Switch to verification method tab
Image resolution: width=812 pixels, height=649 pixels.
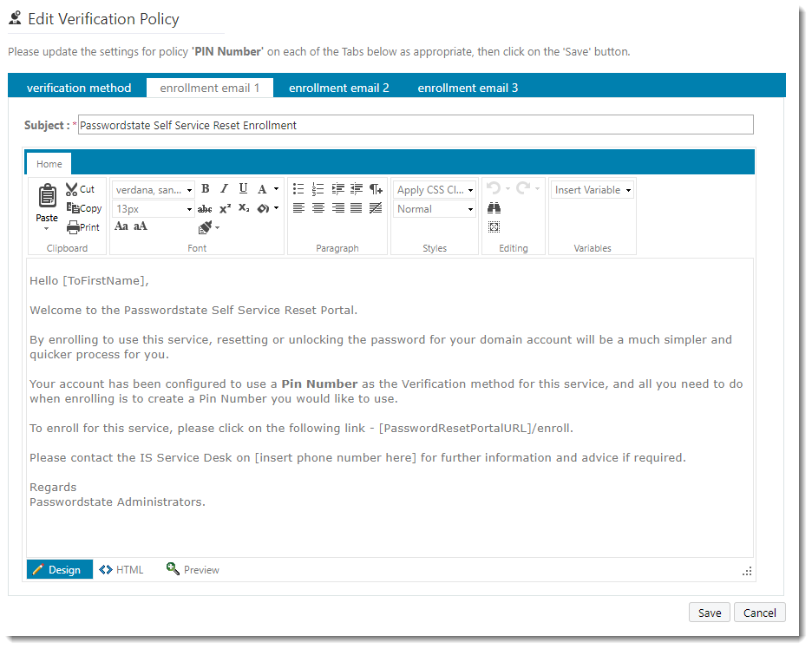coord(79,88)
